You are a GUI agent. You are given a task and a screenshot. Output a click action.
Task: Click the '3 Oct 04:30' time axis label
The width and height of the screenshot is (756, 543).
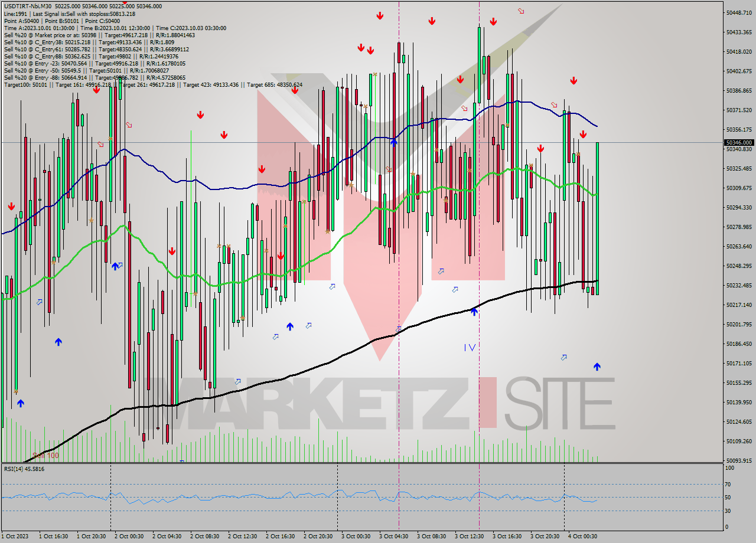click(x=393, y=537)
